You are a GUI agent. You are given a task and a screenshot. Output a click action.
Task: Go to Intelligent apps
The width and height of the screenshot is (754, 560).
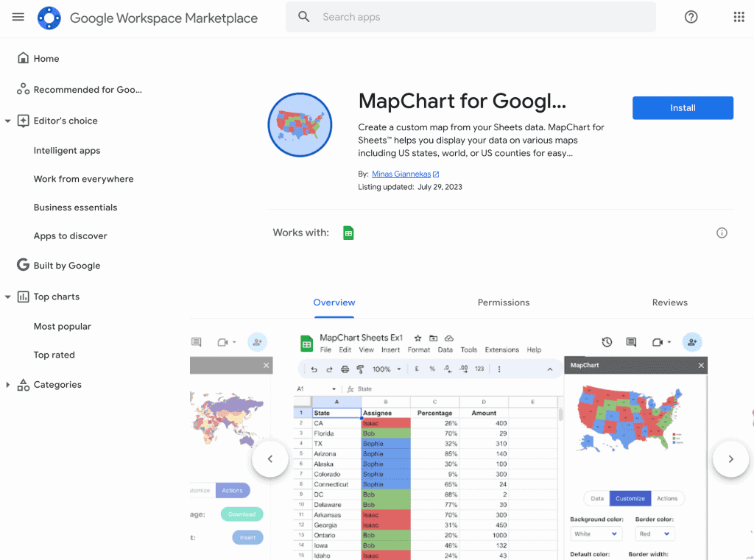[67, 150]
